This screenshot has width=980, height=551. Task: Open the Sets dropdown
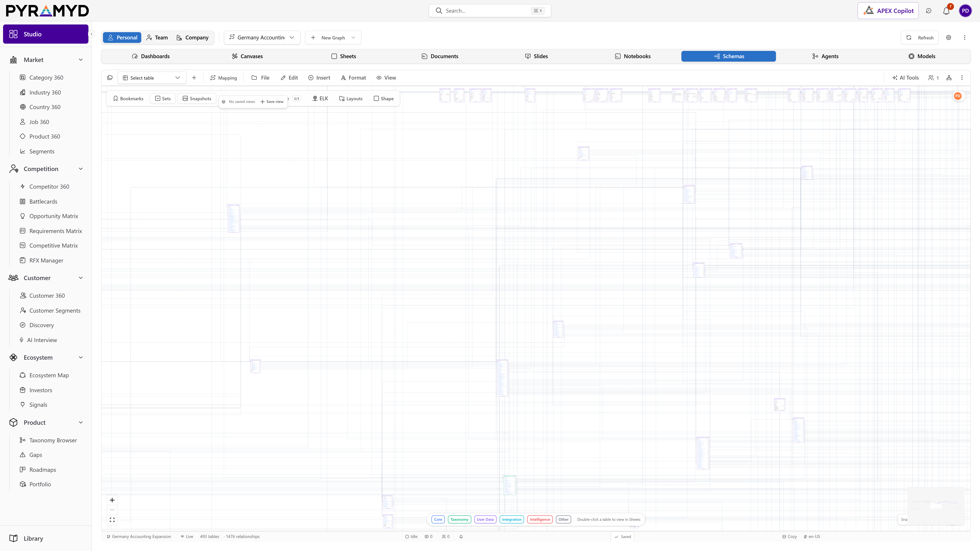pos(163,98)
